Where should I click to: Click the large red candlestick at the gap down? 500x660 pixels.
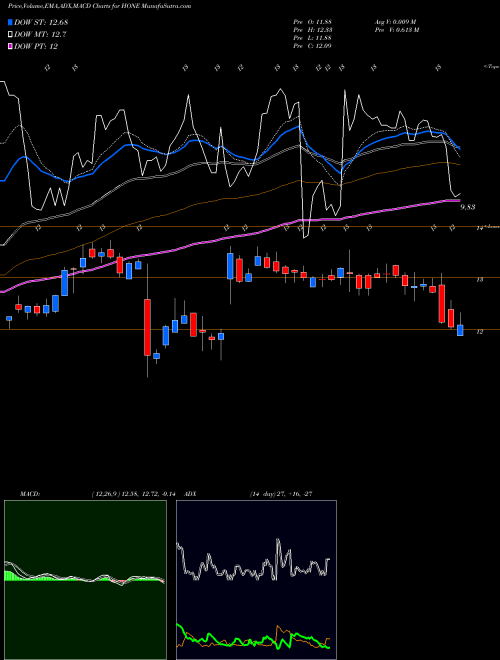(x=147, y=327)
